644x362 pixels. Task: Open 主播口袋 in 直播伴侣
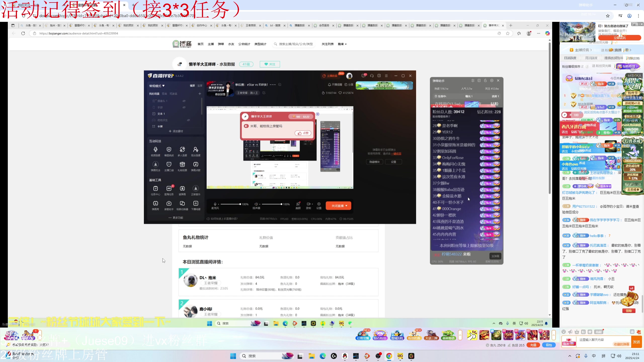(169, 166)
